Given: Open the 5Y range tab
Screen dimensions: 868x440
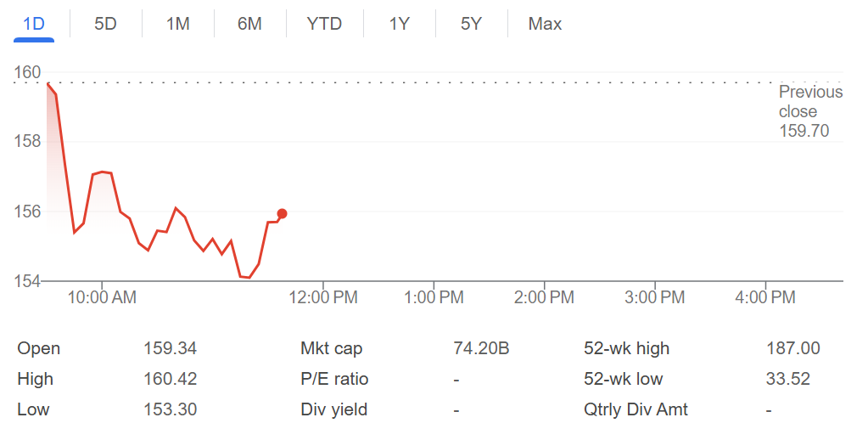Looking at the screenshot, I should click(x=471, y=24).
